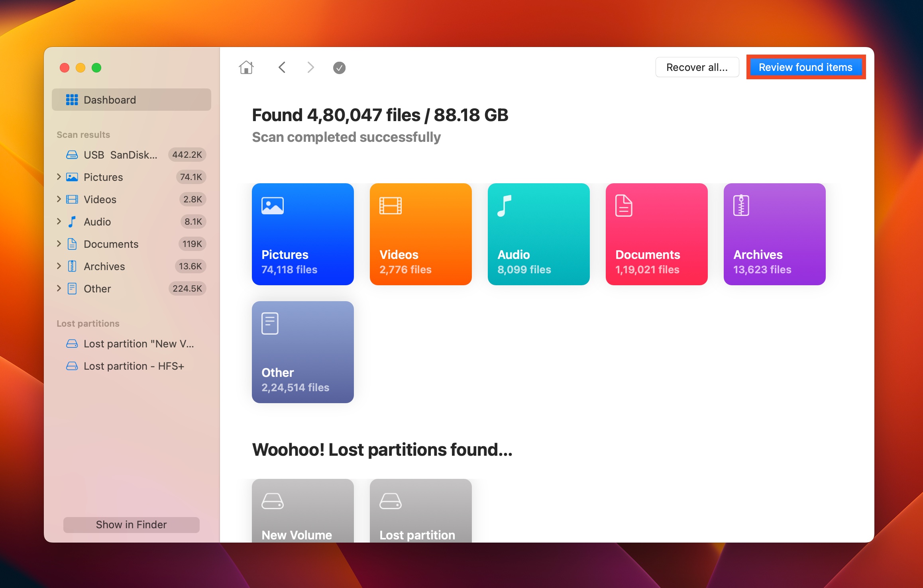Expand the Documents scan results
Screen dimensions: 923x588
[60, 243]
